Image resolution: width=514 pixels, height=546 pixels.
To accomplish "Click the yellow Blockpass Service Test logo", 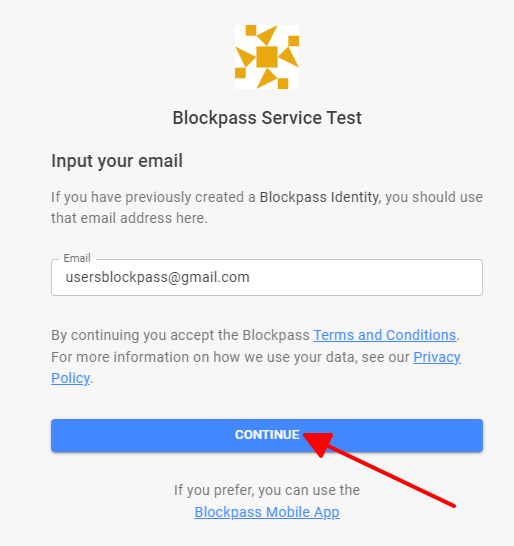I will 267,57.
